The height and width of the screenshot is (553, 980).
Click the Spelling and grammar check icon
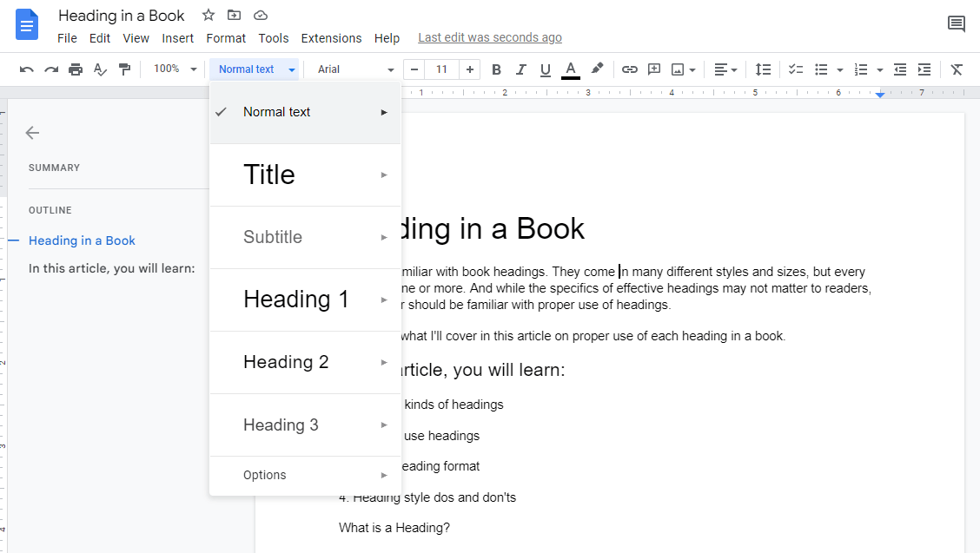(100, 69)
